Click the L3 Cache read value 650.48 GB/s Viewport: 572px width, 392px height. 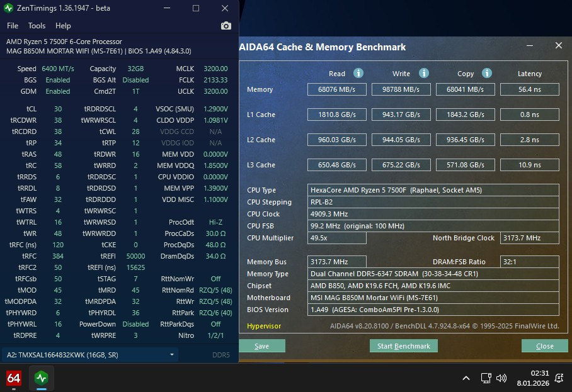pyautogui.click(x=336, y=165)
